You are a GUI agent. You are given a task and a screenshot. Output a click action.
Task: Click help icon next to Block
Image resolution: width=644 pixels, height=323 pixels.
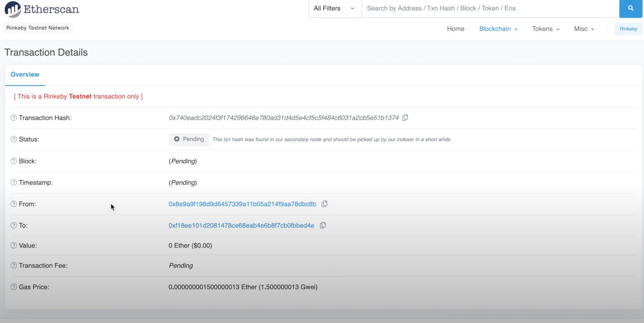click(x=14, y=161)
